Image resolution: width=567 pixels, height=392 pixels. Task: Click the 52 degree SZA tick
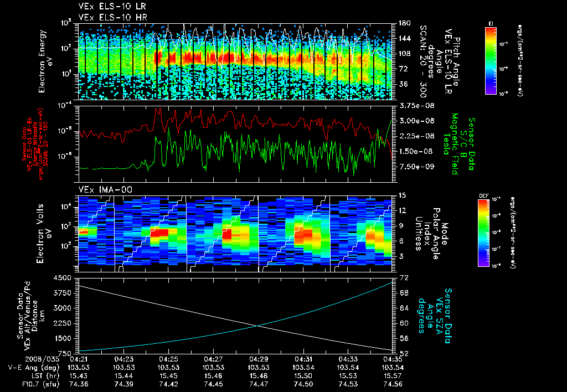pyautogui.click(x=404, y=354)
